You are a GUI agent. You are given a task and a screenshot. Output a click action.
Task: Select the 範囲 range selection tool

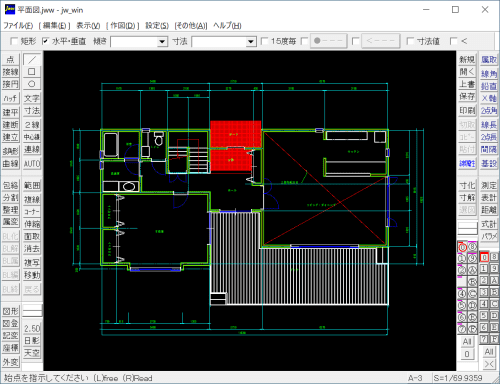click(32, 185)
